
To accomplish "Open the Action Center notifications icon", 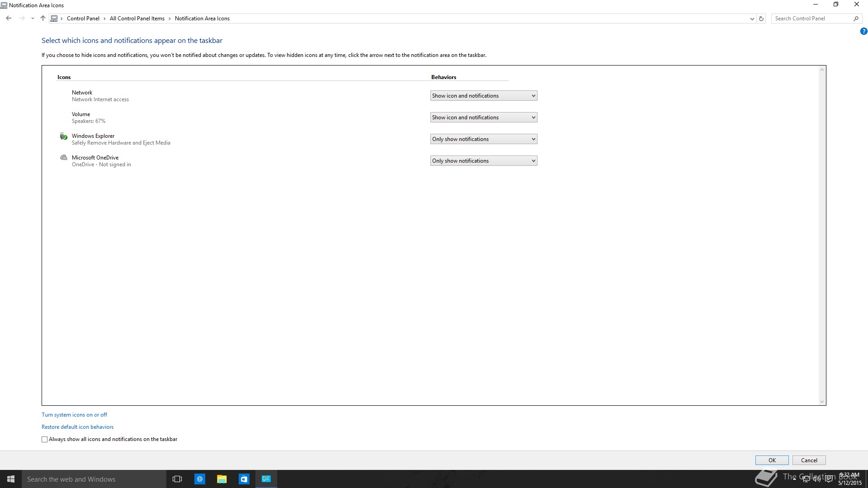I will [x=829, y=479].
